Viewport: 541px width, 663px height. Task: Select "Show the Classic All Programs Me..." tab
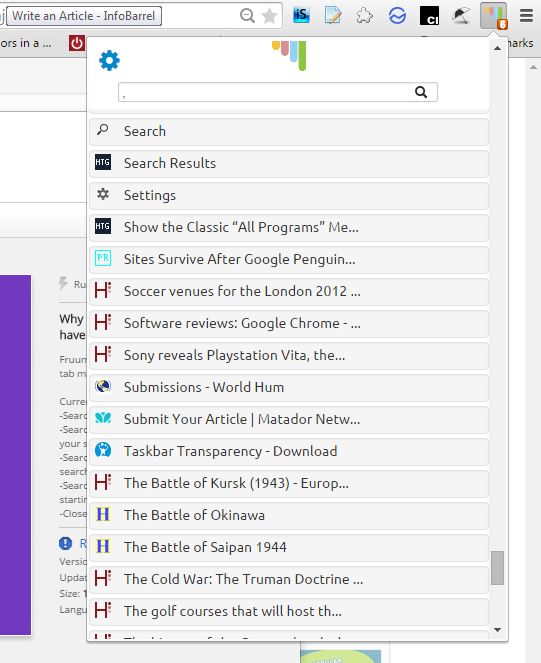[x=289, y=227]
